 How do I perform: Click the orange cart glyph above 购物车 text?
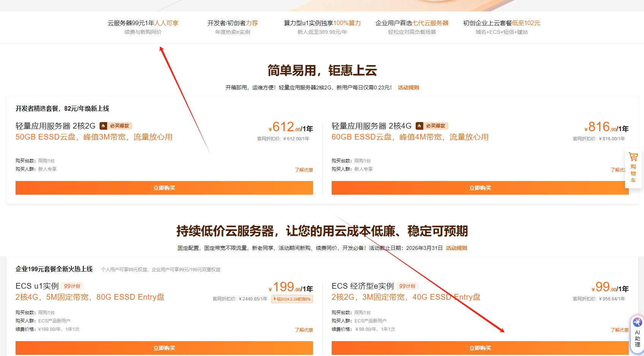pos(633,157)
